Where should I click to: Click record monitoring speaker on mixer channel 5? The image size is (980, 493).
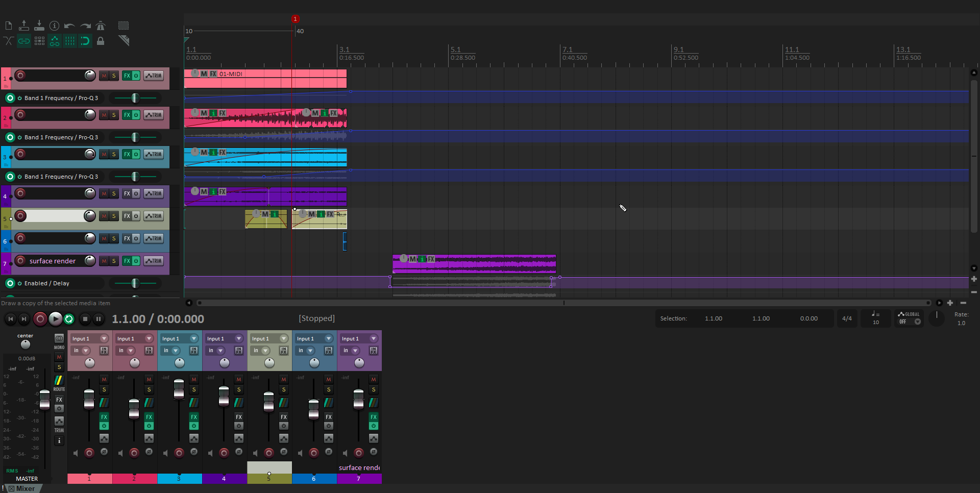[x=255, y=453]
